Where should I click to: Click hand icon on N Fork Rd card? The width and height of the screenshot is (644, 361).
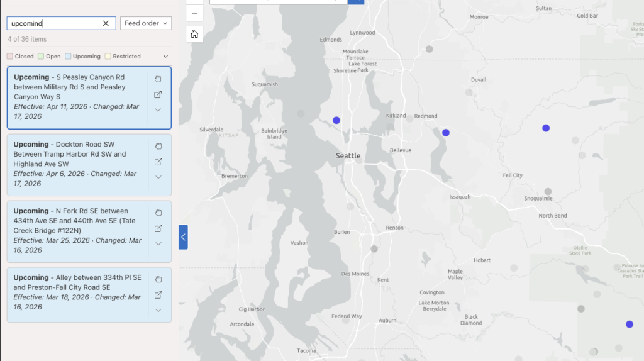click(158, 213)
